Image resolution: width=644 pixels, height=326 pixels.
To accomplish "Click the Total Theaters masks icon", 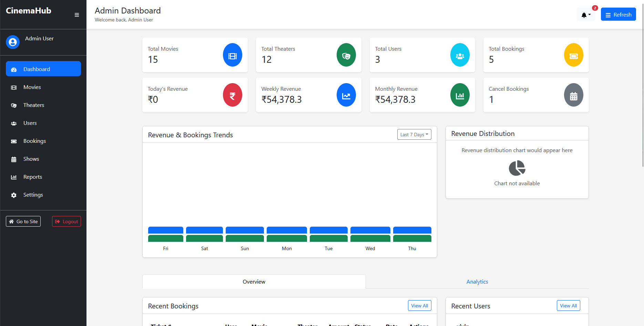I will click(346, 55).
